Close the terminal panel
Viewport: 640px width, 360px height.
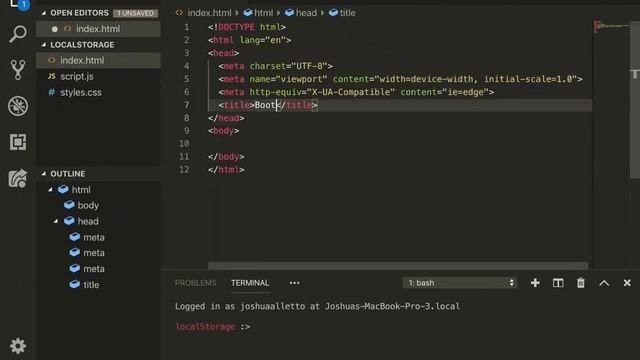627,283
